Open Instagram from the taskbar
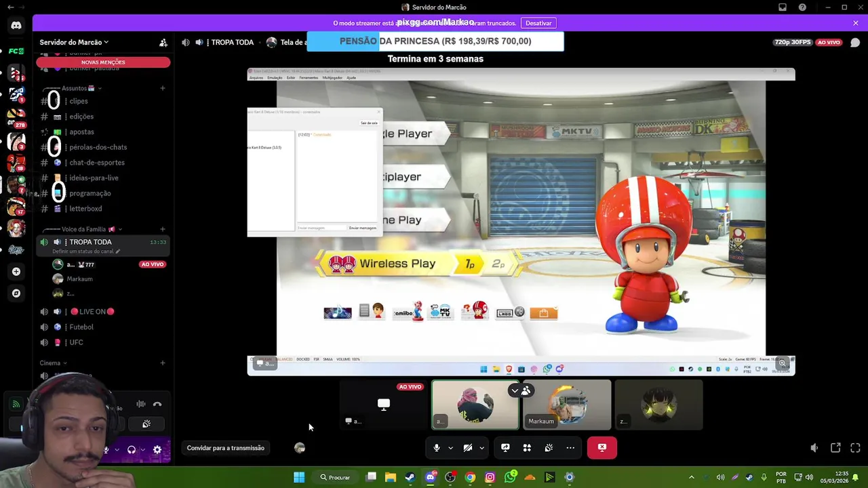Screen dimensions: 868x488 pos(490,477)
